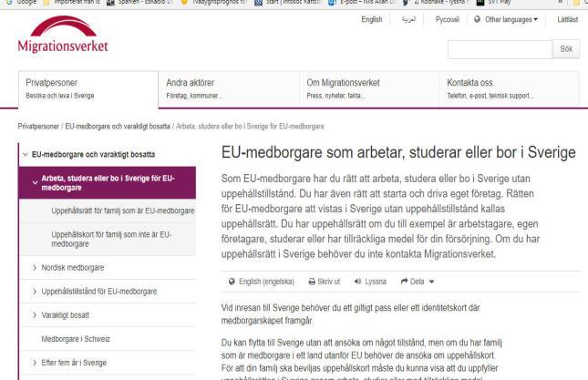Click the Skriv ut print link
The height and width of the screenshot is (380, 588).
pos(328,282)
